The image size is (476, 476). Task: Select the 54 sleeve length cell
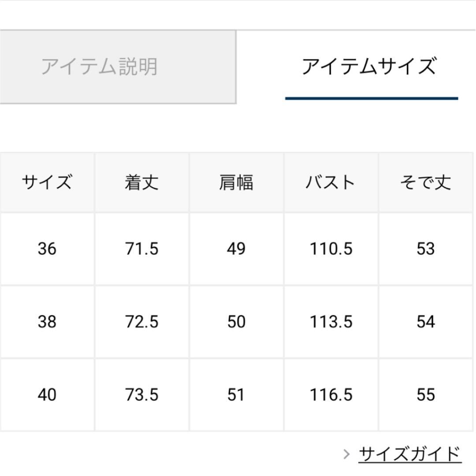tap(425, 322)
